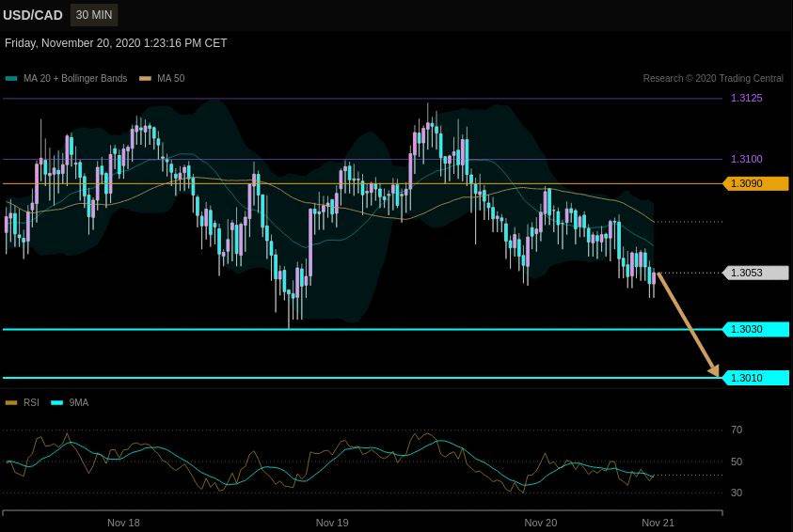Viewport: 793px width, 532px height.
Task: Click the 'MA 50' legend label
Action: pos(171,78)
